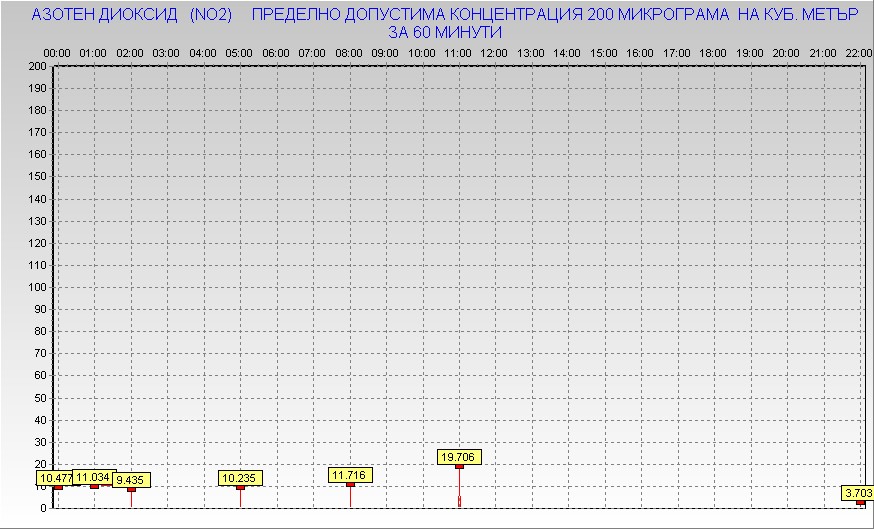Select the 11:00 time axis label
The height and width of the screenshot is (529, 874).
458,52
